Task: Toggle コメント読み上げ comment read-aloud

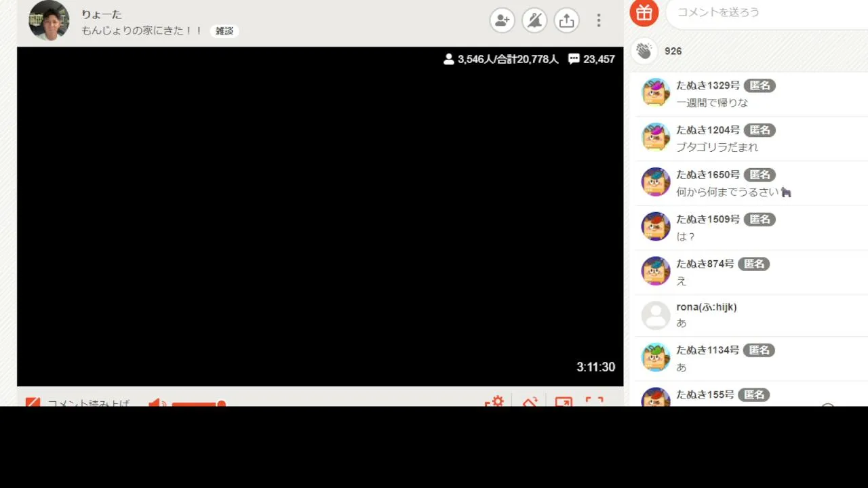Action: point(77,403)
